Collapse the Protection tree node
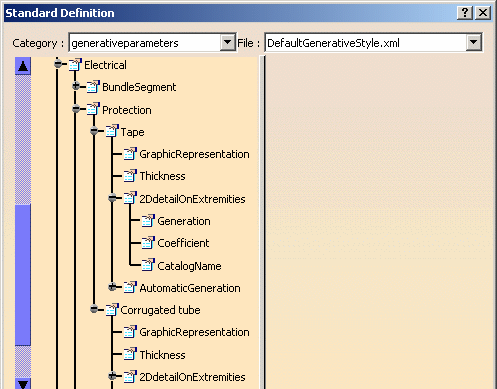The height and width of the screenshot is (389, 497). (76, 108)
